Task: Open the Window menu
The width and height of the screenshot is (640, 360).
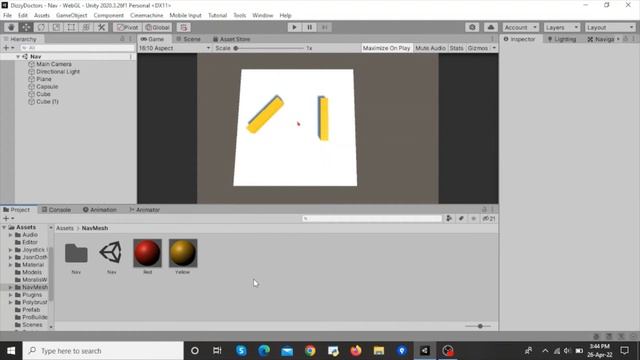Action: tap(262, 16)
